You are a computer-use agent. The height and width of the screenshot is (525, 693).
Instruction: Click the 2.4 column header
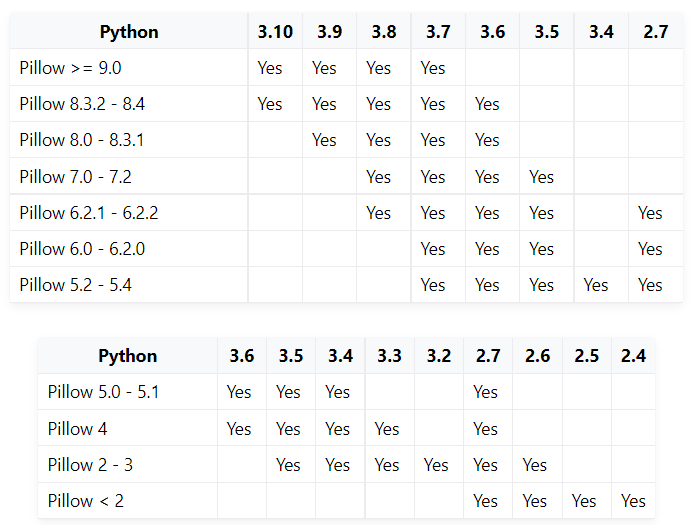click(x=633, y=356)
